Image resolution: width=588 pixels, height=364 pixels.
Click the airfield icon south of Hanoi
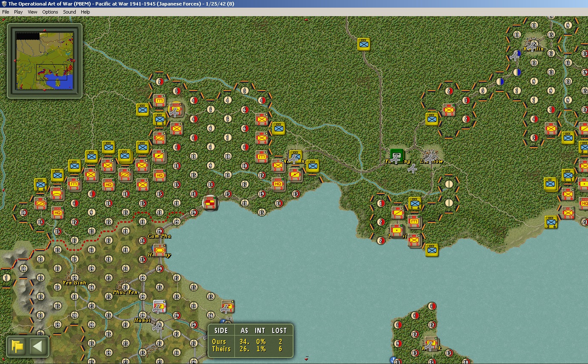click(x=158, y=327)
